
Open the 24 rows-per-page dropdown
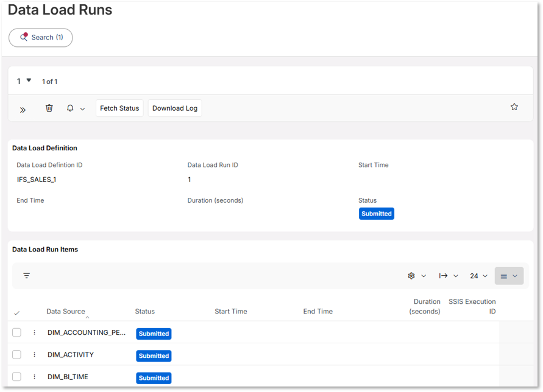(x=479, y=275)
